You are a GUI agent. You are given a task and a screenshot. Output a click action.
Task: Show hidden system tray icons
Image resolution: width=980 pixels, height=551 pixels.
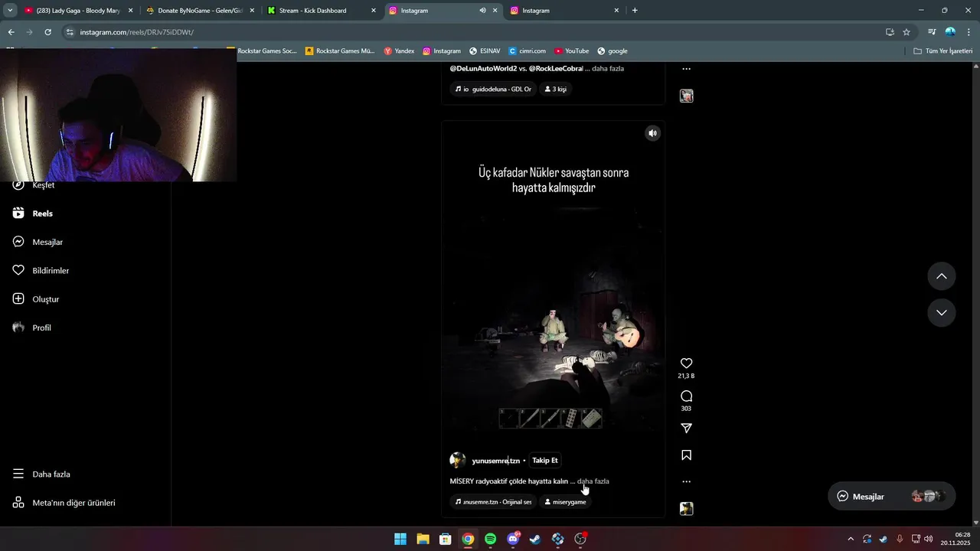pos(850,539)
